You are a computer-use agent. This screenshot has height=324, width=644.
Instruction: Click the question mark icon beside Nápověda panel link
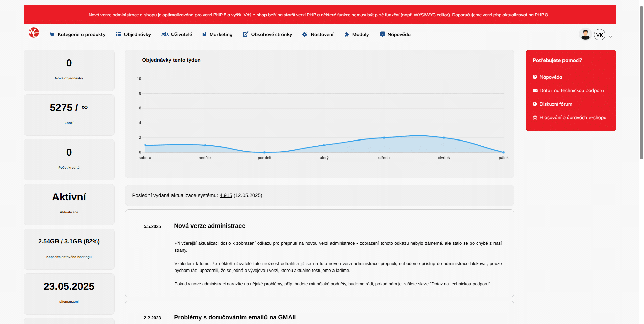[535, 77]
